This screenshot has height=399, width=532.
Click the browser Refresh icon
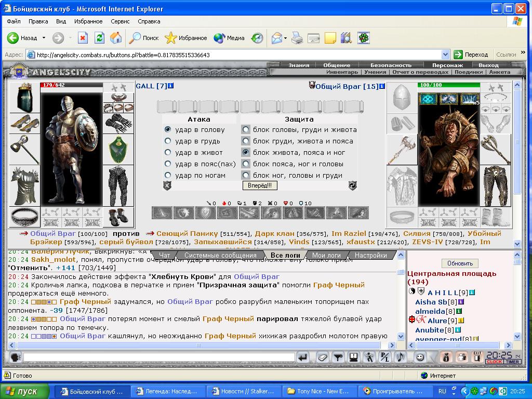99,37
